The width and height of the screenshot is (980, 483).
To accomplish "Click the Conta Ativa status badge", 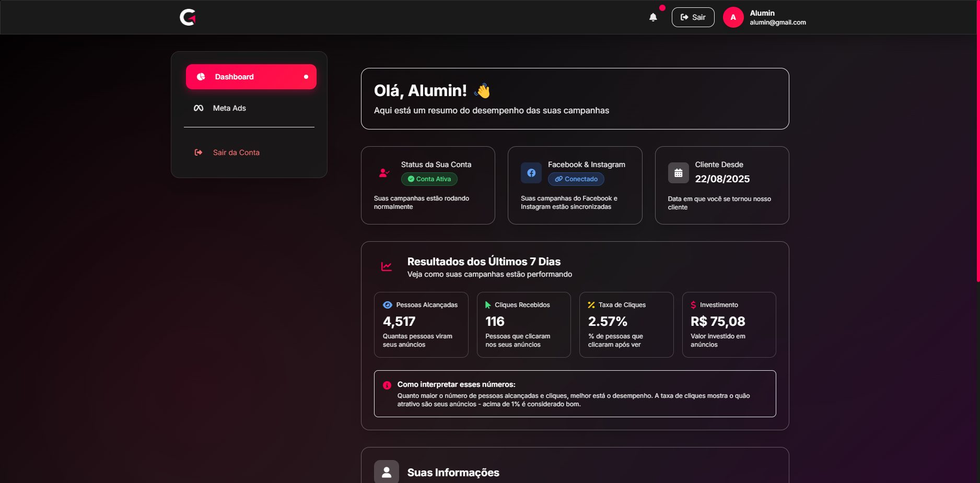I will [429, 179].
